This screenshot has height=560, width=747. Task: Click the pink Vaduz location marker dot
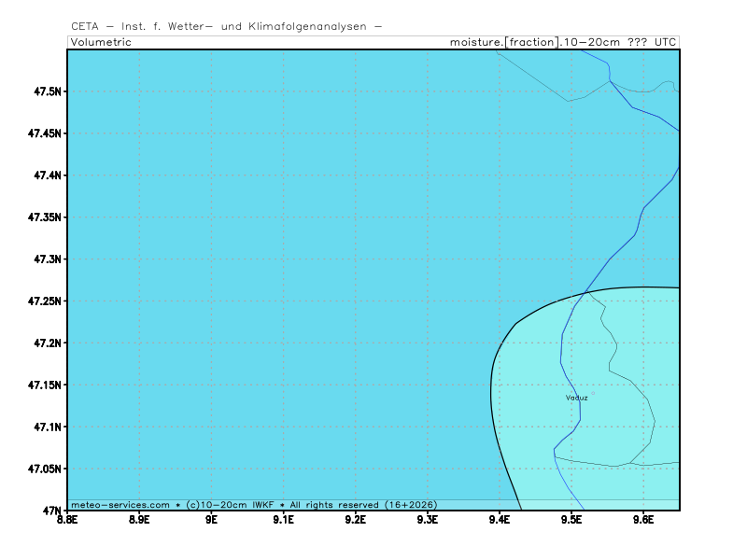tap(592, 393)
